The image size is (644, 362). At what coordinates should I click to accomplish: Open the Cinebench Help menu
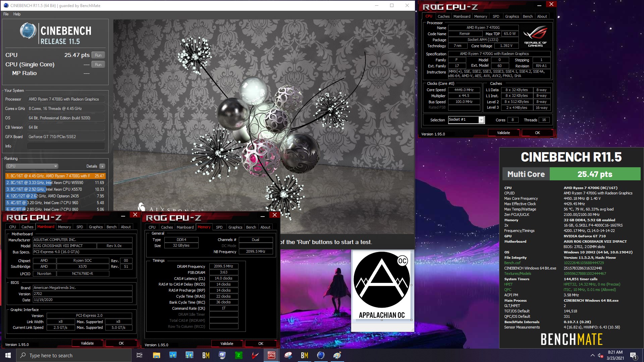[17, 14]
